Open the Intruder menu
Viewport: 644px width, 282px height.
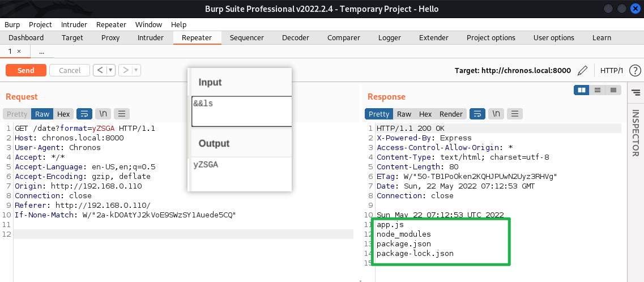click(x=74, y=24)
